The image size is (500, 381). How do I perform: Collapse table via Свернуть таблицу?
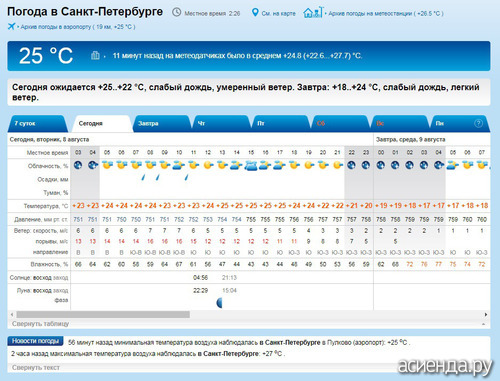40,324
